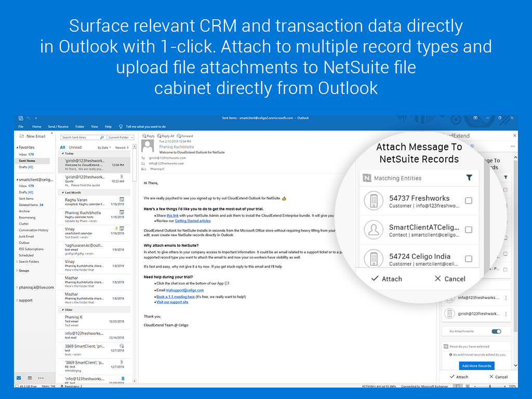Click the person icon for SmartClientATCelig
The height and width of the screenshot is (399, 532).
(374, 230)
